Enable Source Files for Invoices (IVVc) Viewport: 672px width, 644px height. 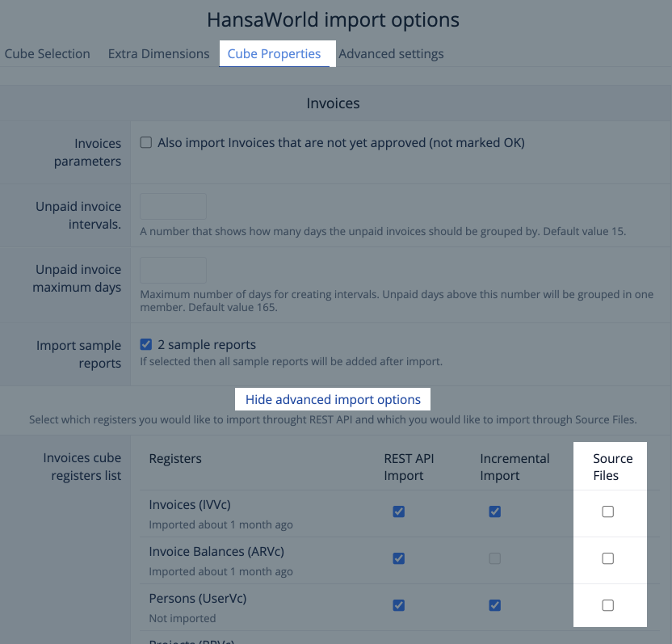click(x=608, y=511)
